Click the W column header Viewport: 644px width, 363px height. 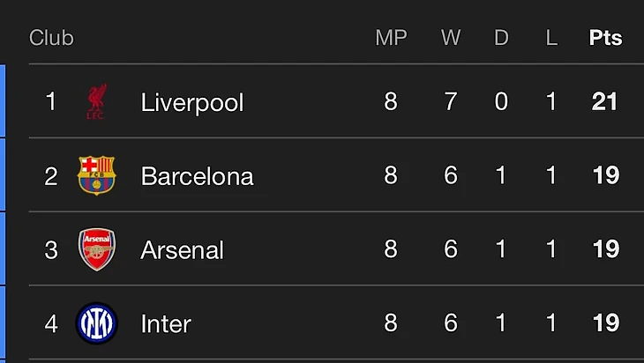[x=451, y=38]
